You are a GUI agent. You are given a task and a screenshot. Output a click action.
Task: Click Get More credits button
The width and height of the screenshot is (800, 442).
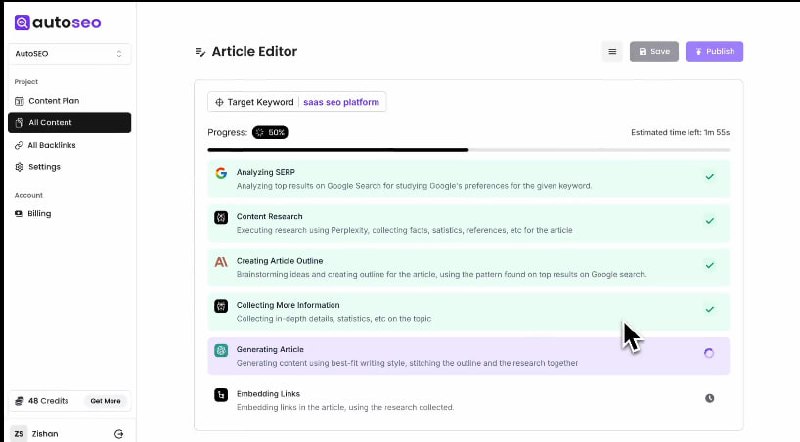(106, 401)
